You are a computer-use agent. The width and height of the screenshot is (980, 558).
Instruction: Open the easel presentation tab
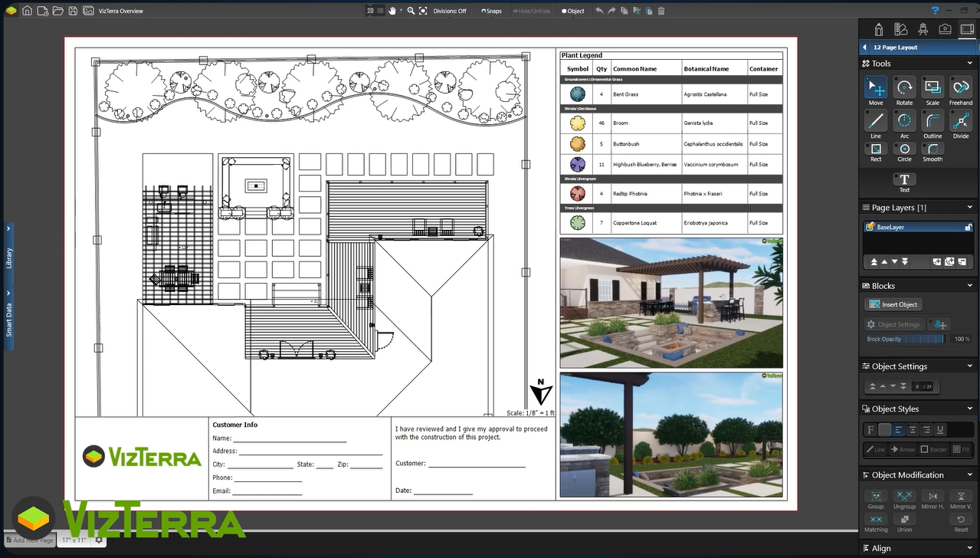[923, 29]
